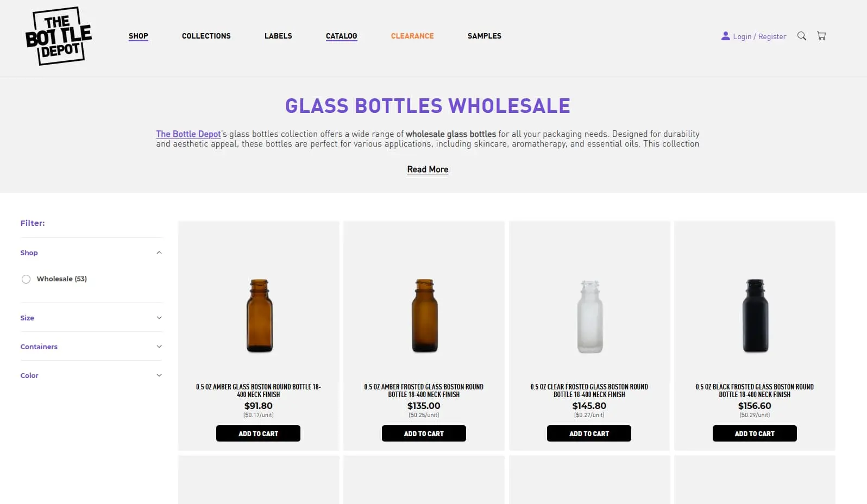The width and height of the screenshot is (867, 504).
Task: Select the Wholesale (53) radio button
Action: (26, 279)
